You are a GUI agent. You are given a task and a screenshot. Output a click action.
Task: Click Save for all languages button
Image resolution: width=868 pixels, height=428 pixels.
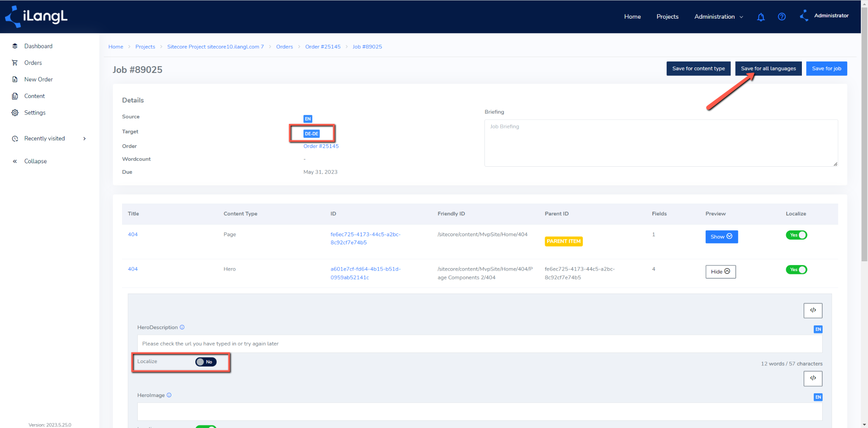(768, 69)
